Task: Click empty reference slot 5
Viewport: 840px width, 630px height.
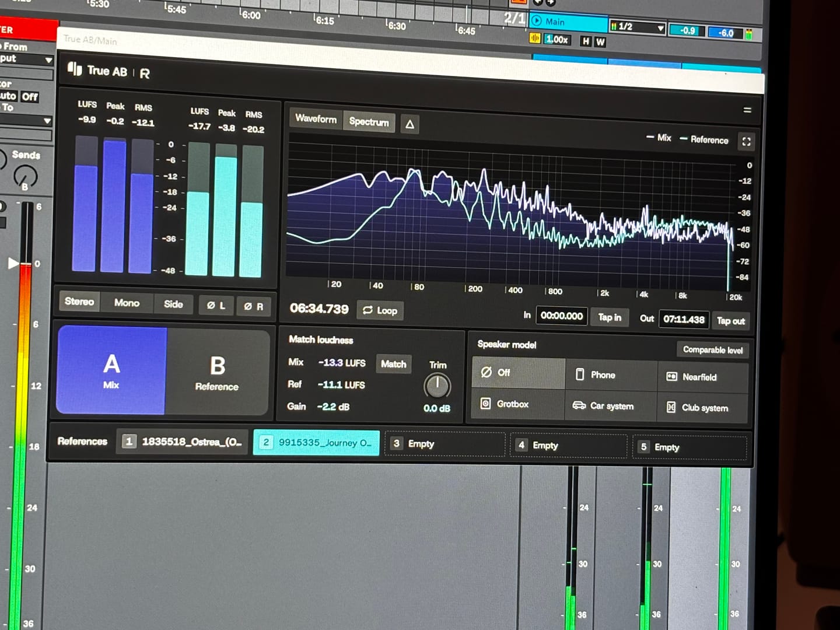Action: [689, 447]
